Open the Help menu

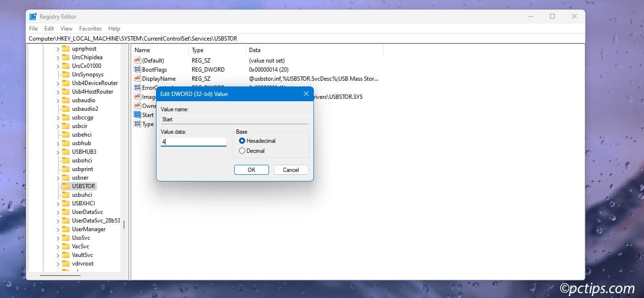point(114,29)
